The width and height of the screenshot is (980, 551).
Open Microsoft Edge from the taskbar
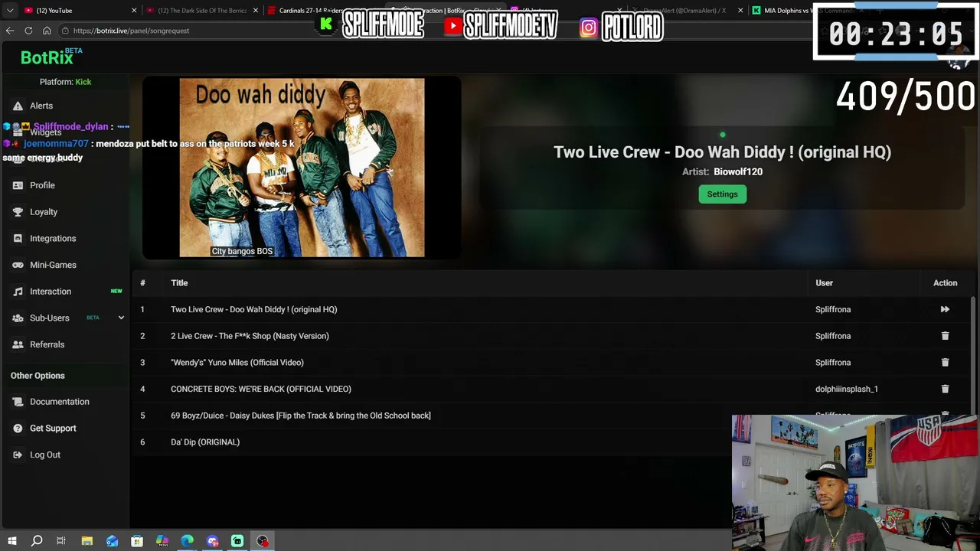[x=188, y=541]
